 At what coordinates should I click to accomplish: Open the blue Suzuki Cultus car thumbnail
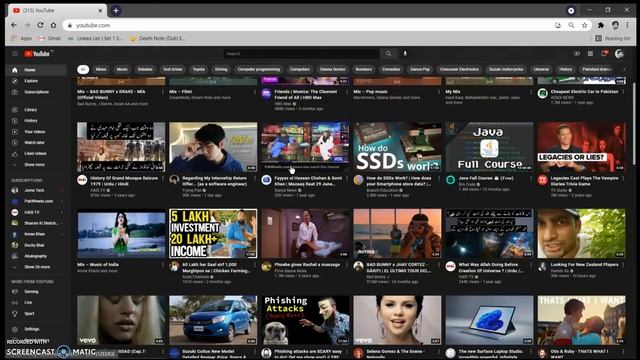point(213,320)
